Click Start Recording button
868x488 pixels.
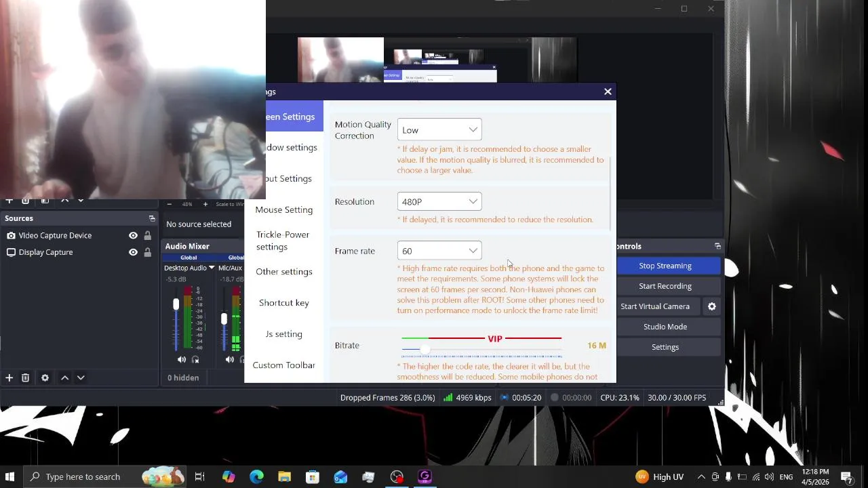pyautogui.click(x=665, y=286)
